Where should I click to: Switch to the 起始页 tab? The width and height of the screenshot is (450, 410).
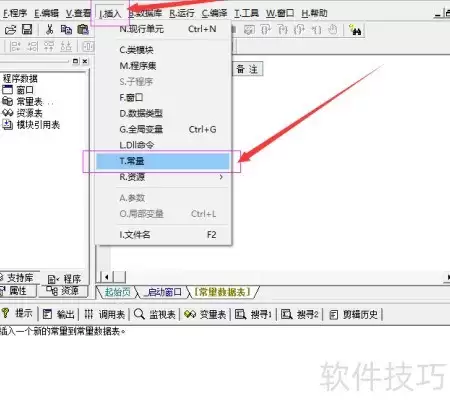point(117,292)
